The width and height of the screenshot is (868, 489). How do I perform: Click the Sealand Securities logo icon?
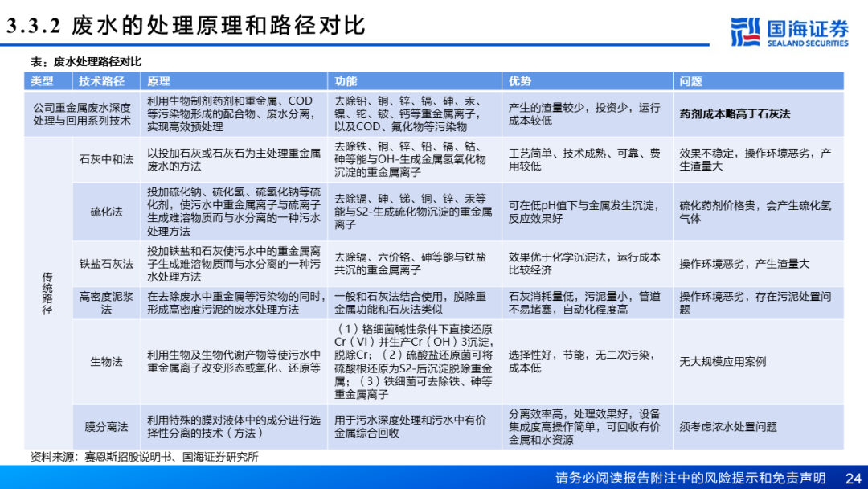745,31
